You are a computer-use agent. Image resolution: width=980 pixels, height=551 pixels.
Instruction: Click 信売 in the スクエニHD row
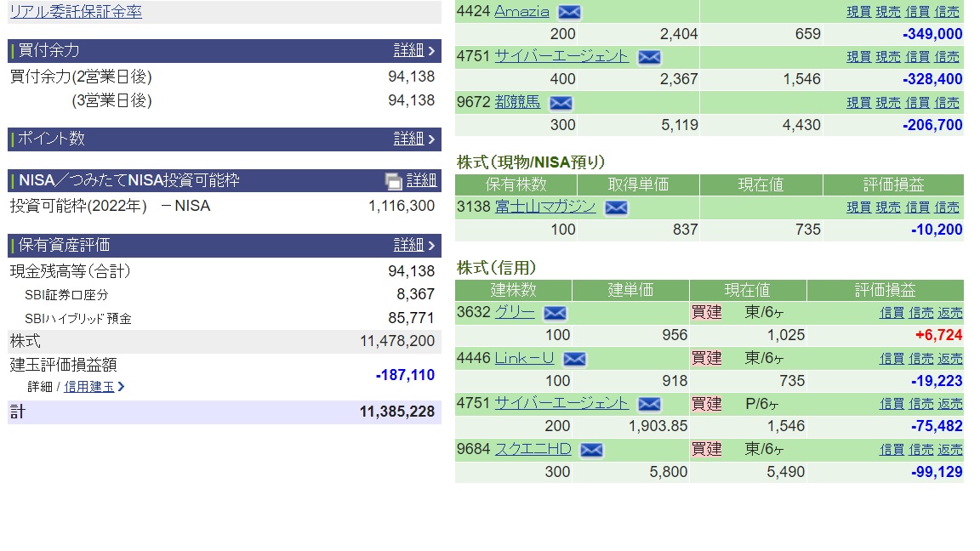(x=921, y=450)
